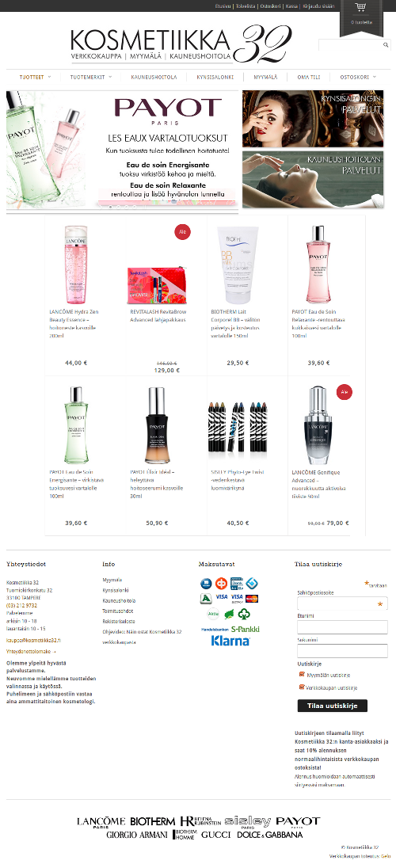
Task: Select the Lancôme brand logo in footer
Action: coord(101,821)
